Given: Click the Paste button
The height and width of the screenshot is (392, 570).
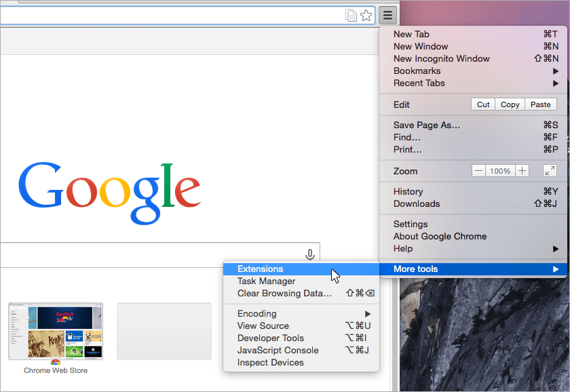Looking at the screenshot, I should click(x=541, y=104).
